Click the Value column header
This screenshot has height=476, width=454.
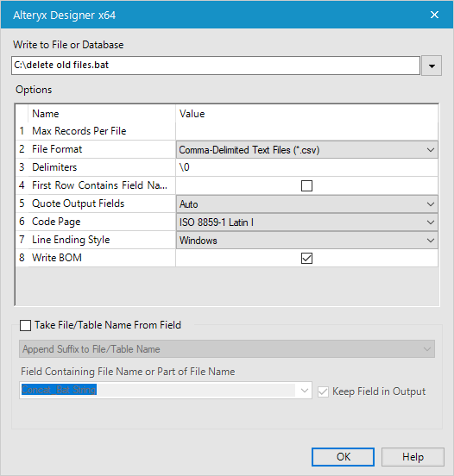coord(192,114)
